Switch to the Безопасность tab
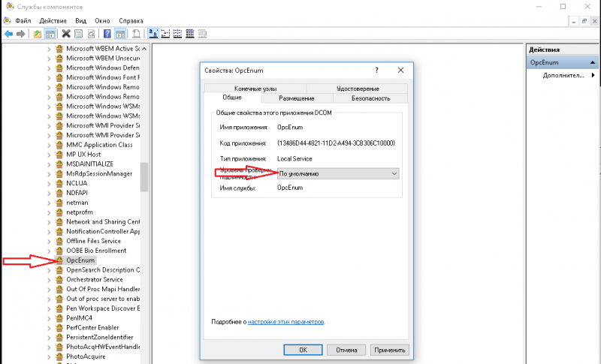This screenshot has width=601, height=364. coord(370,98)
